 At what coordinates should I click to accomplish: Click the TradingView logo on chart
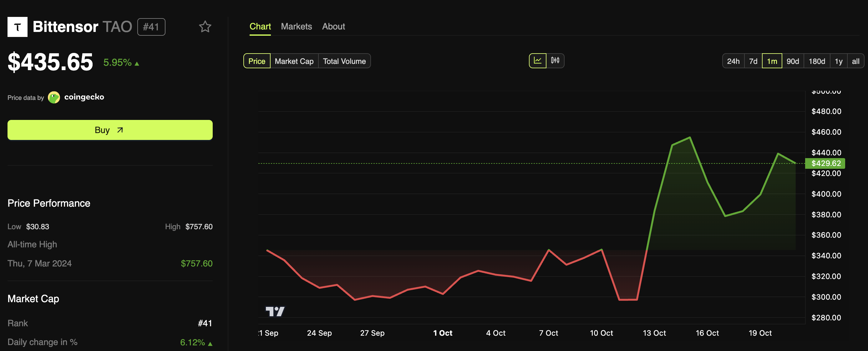pyautogui.click(x=275, y=311)
